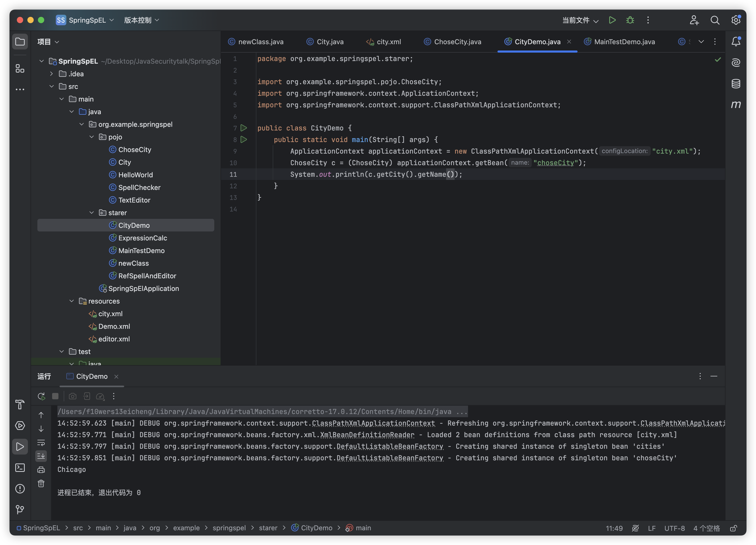Screen dimensions: 756x545
Task: Close the CityDemo.java editor tab
Action: (x=569, y=42)
